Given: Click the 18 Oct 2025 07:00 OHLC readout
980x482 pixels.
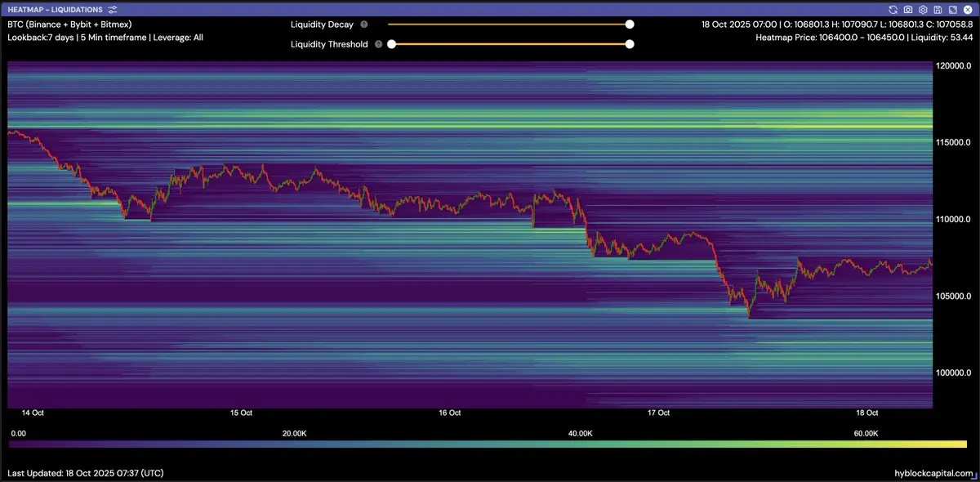Looking at the screenshot, I should pos(837,25).
